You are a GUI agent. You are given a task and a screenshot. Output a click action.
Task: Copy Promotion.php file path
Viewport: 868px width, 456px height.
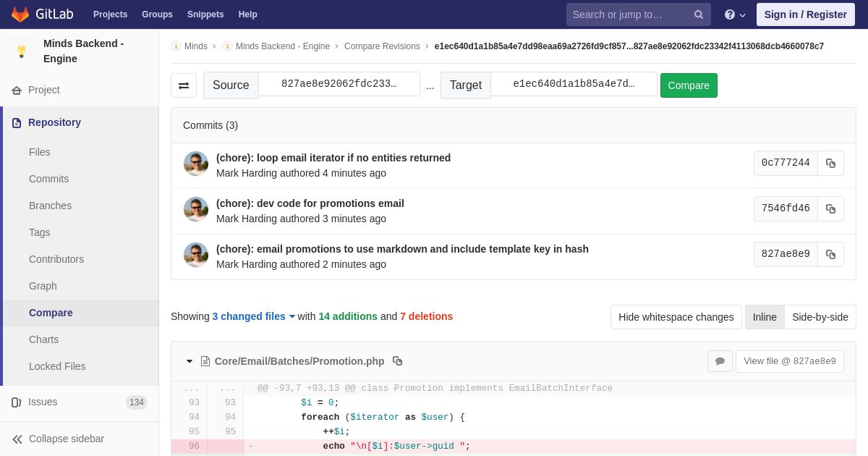point(397,361)
